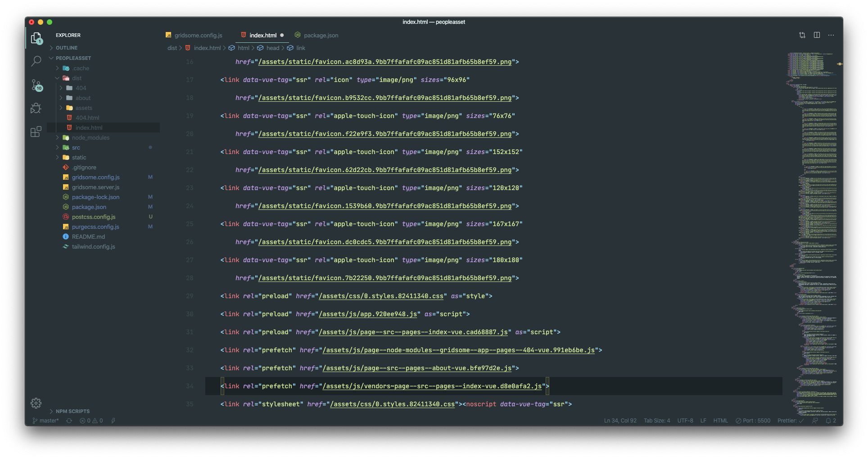Open the Search view in the sidebar
868x459 pixels.
coord(36,61)
